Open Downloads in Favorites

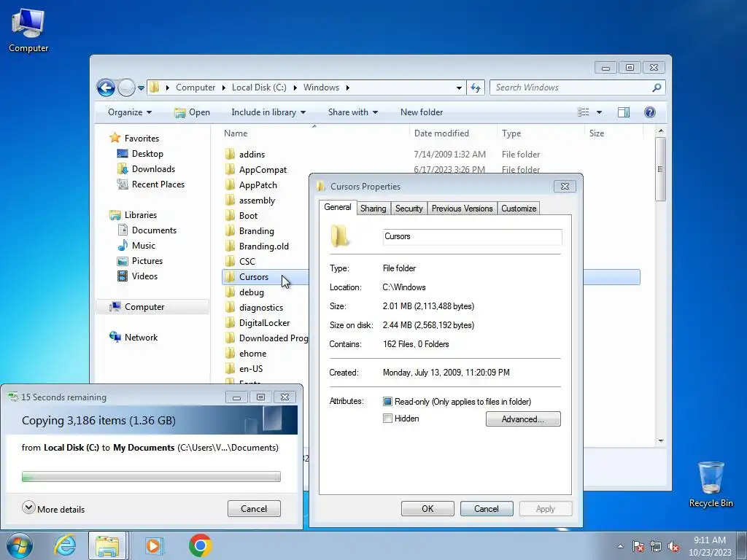(x=153, y=169)
